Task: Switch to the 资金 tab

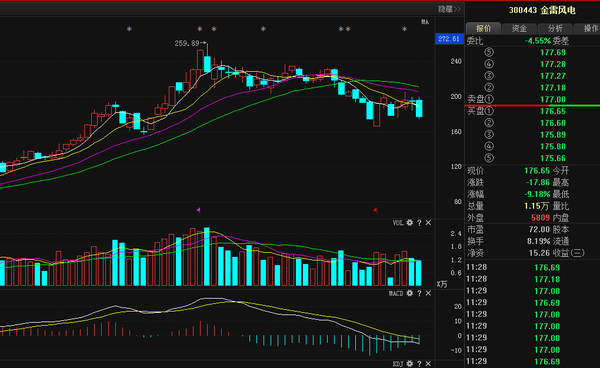Action: [x=519, y=28]
